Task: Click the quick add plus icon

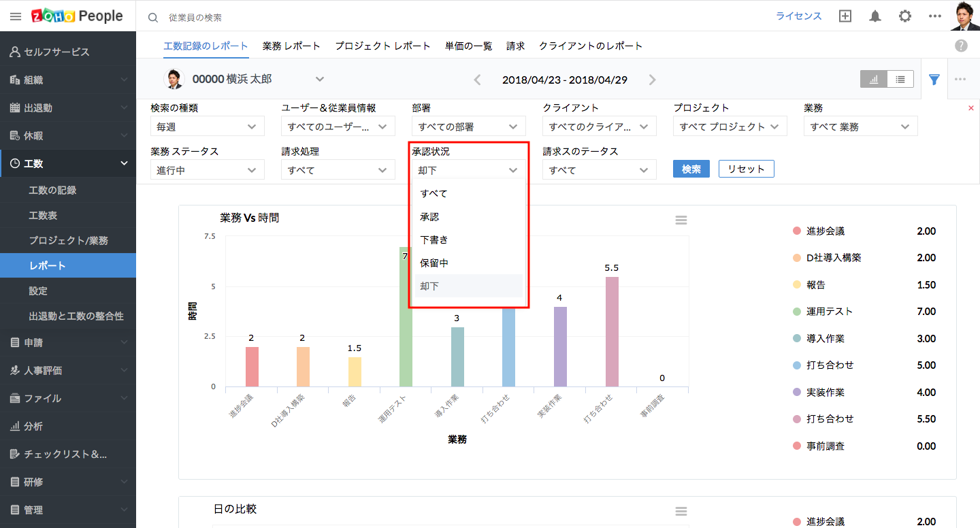Action: [845, 16]
